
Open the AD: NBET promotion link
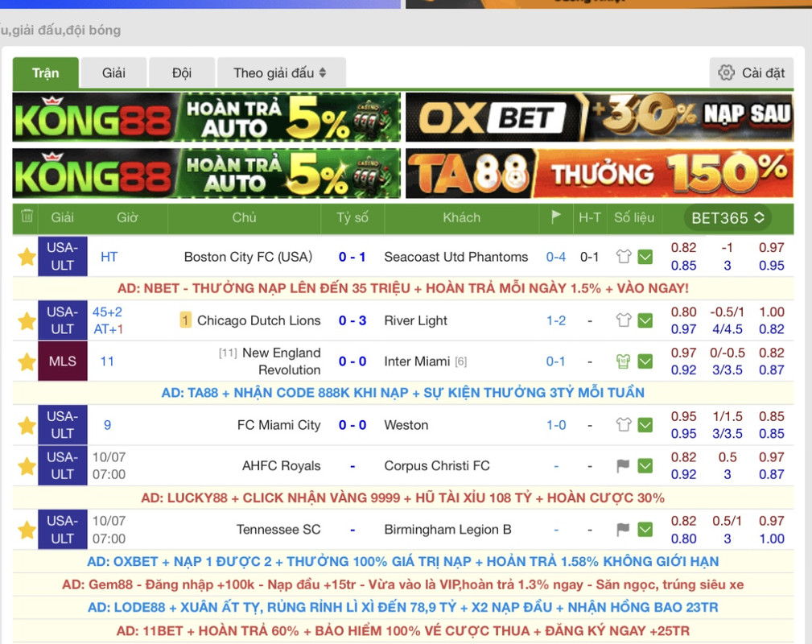[403, 288]
